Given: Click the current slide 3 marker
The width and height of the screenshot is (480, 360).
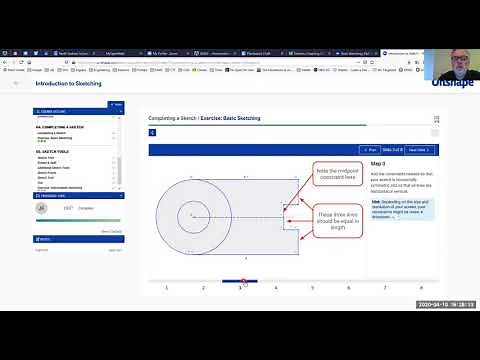Looking at the screenshot, I should (240, 281).
